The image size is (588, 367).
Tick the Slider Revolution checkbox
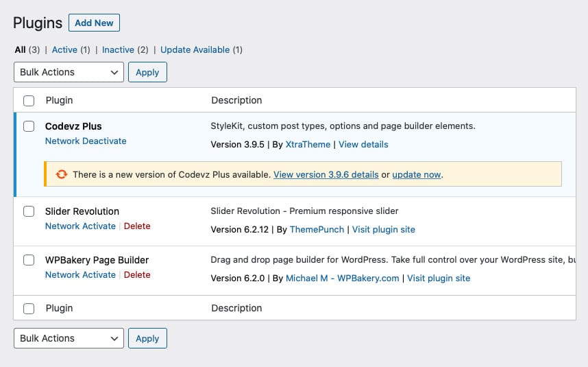point(29,211)
